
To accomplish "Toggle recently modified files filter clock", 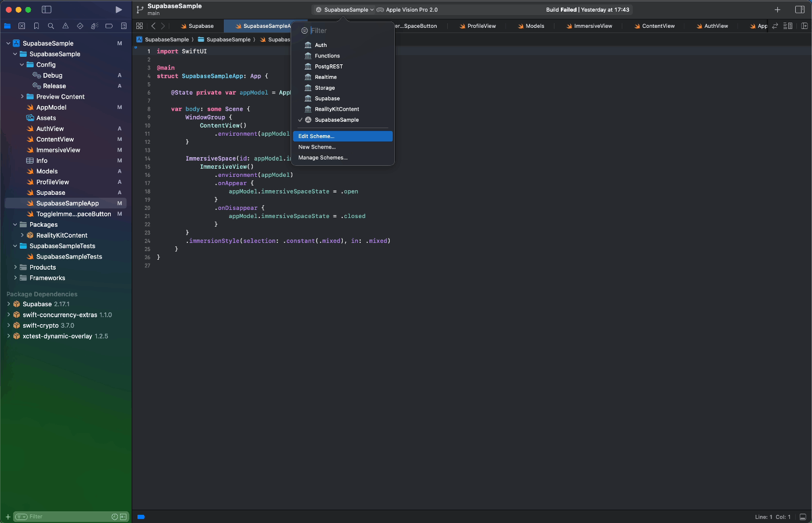I will pyautogui.click(x=115, y=517).
